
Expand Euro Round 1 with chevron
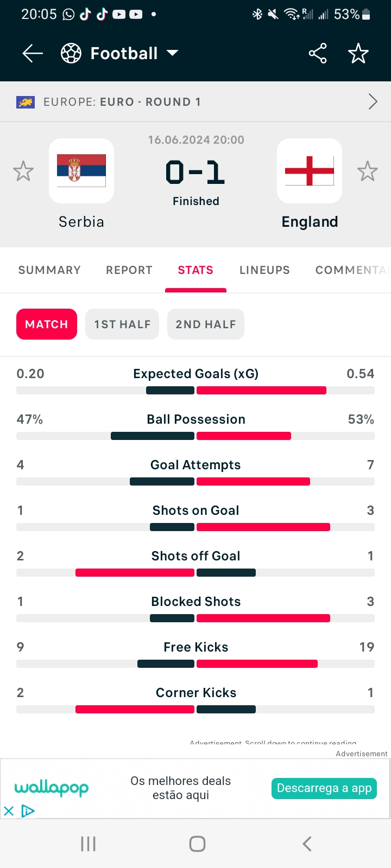(x=373, y=101)
